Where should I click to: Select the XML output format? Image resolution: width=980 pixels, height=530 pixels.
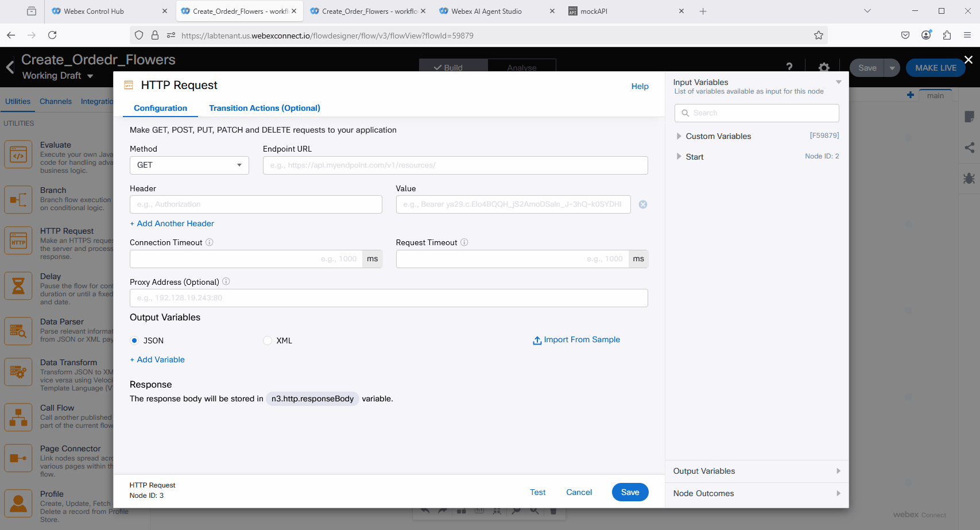[x=268, y=341]
